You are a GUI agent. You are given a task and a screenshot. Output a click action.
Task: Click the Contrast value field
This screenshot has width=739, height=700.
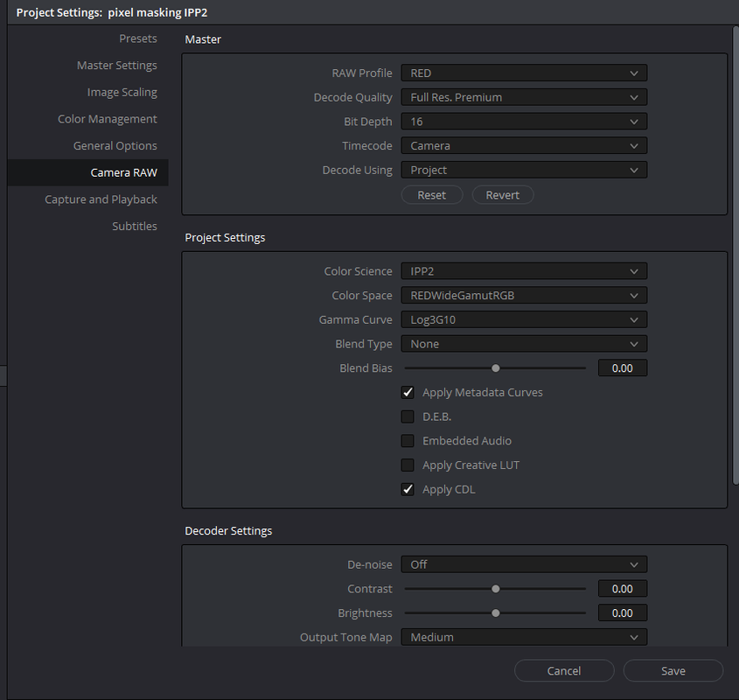pos(622,589)
